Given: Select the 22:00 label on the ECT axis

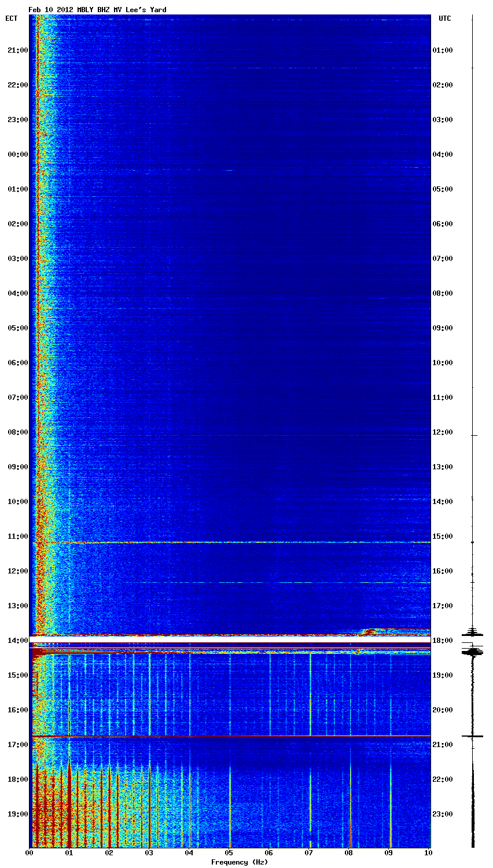Looking at the screenshot, I should [17, 85].
